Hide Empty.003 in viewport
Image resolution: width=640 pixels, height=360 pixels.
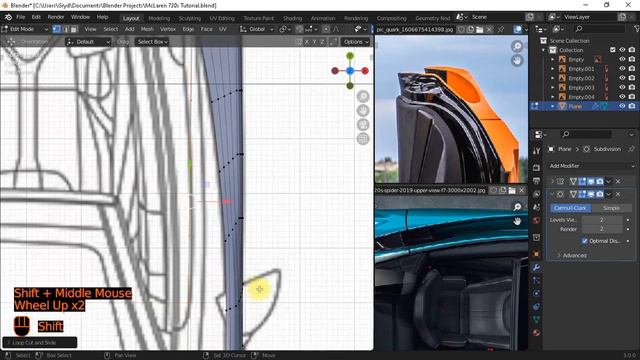(622, 87)
